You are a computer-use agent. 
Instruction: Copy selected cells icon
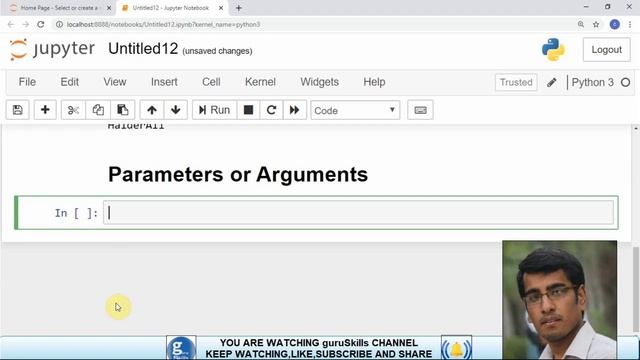point(98,110)
